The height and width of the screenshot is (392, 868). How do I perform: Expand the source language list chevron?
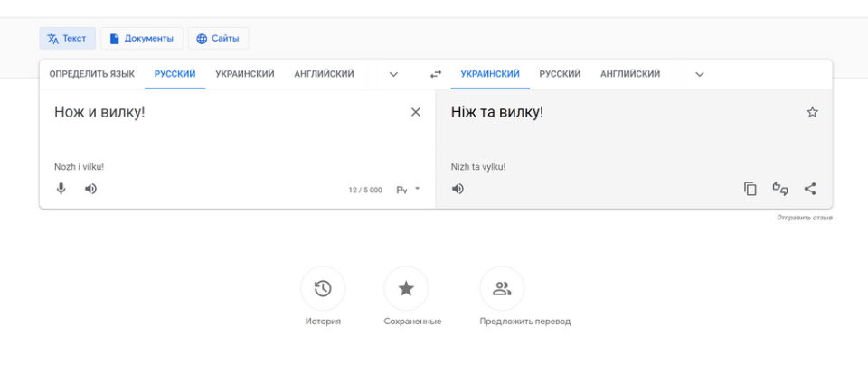(393, 74)
